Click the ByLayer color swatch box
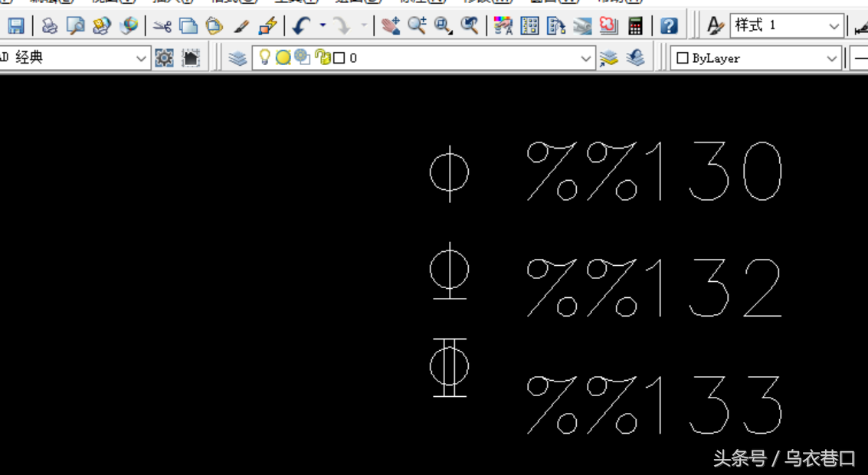 [x=683, y=58]
